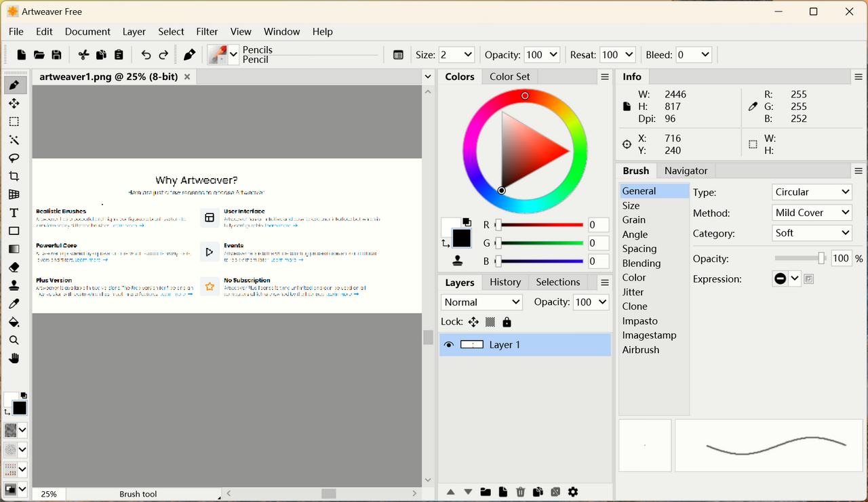Hide Layer 1 with its eye toggle
The height and width of the screenshot is (502, 868).
click(x=449, y=344)
